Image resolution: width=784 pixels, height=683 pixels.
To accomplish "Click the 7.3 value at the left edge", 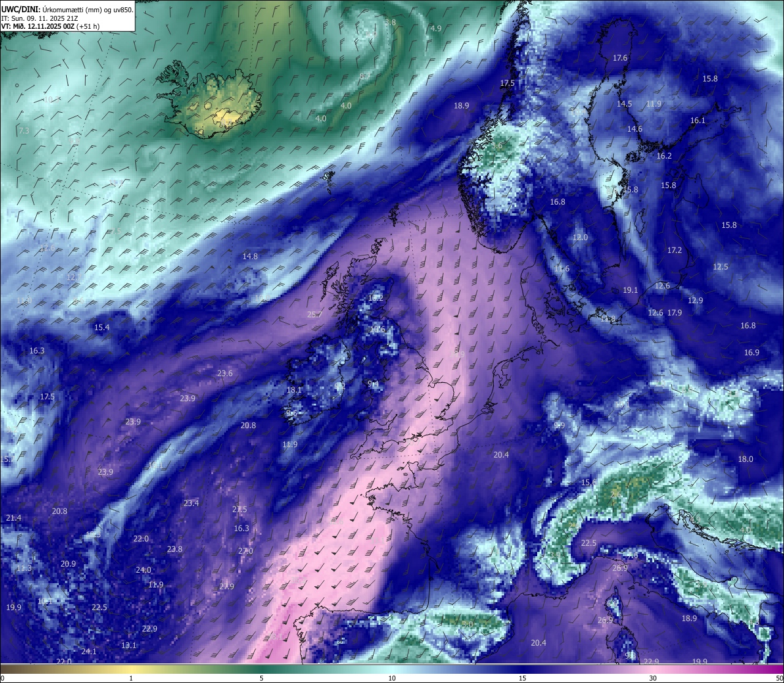I will coord(24,131).
